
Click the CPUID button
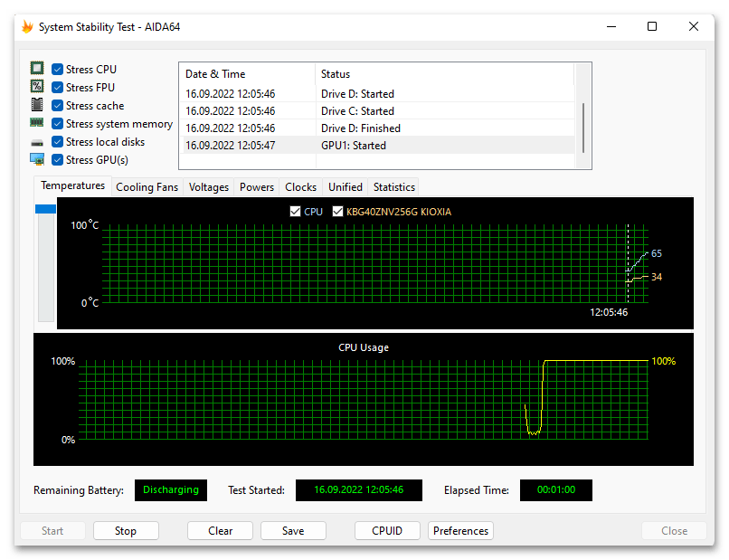click(387, 531)
